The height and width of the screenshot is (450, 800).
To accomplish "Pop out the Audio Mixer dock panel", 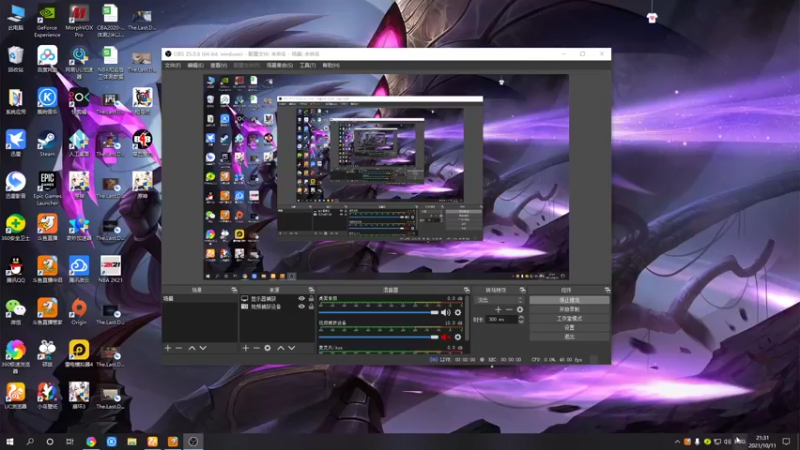I will (x=466, y=290).
